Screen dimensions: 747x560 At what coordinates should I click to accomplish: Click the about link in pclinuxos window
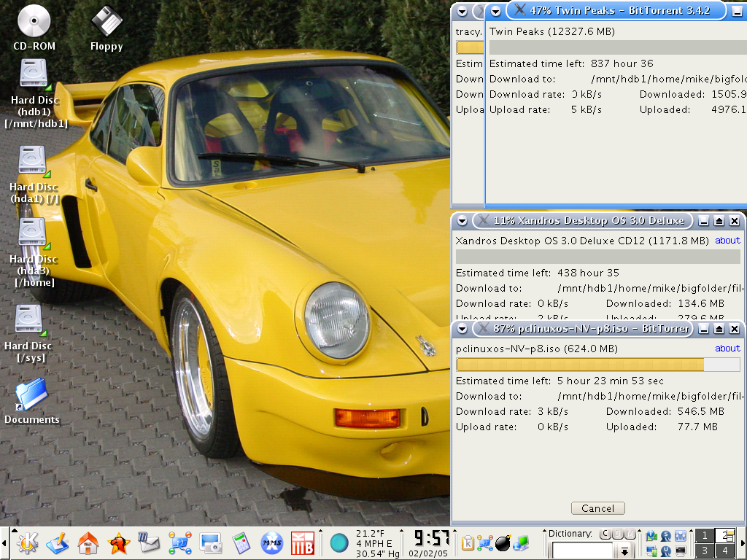point(727,349)
